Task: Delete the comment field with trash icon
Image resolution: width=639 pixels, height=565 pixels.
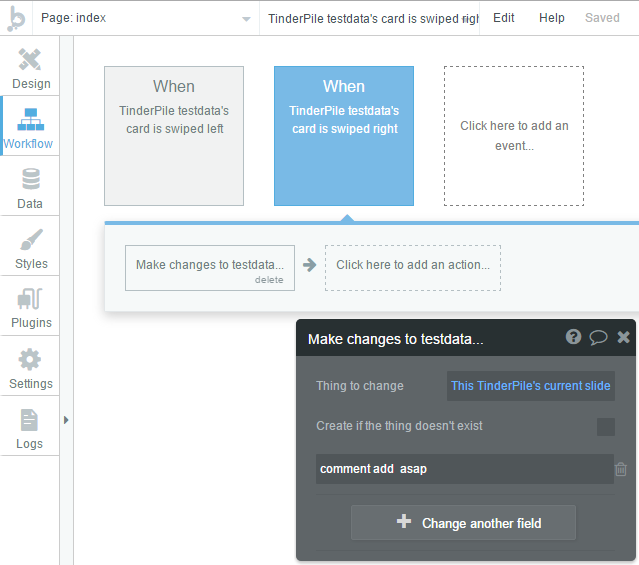Action: [621, 469]
